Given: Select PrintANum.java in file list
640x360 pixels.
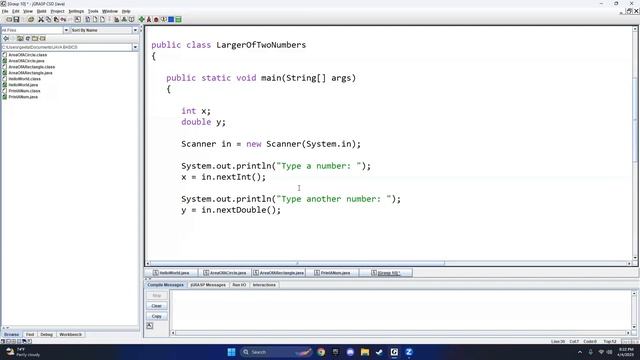Looking at the screenshot, I should point(23,97).
